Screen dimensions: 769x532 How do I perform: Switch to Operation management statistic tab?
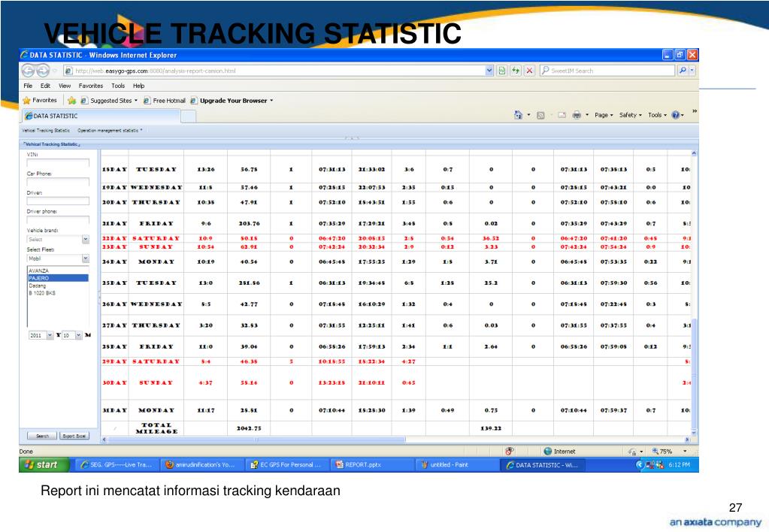108,131
